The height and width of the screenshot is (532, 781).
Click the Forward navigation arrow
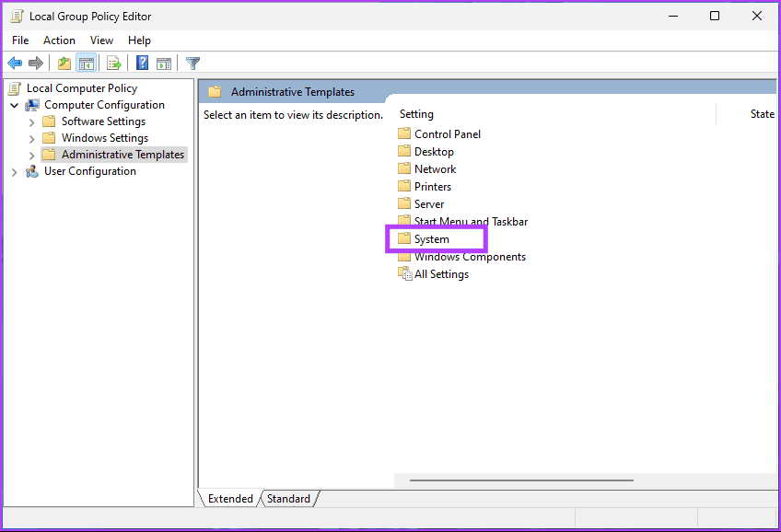tap(35, 63)
